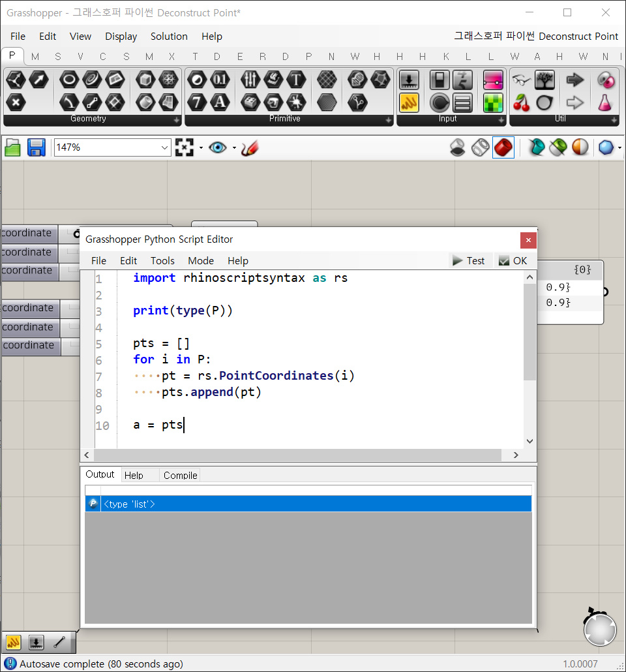626x672 pixels.
Task: Select the Vector arrow icon in the Geometry panel
Action: [x=39, y=80]
